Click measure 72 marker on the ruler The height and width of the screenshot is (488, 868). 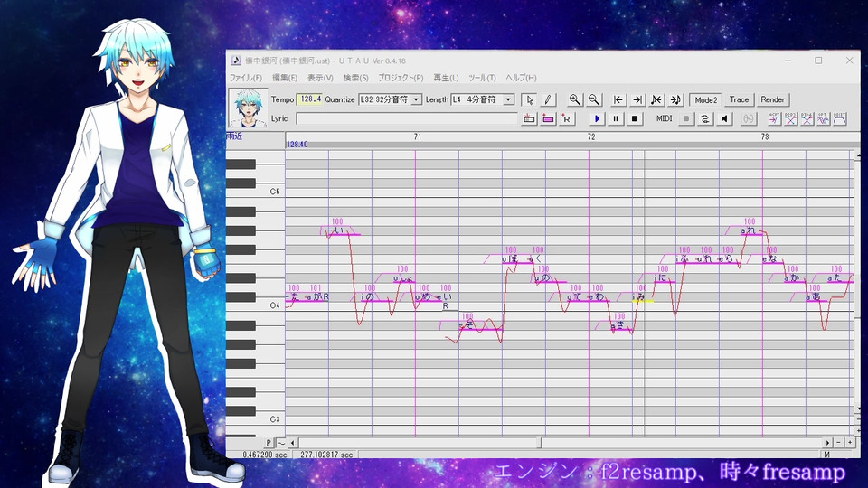point(591,136)
